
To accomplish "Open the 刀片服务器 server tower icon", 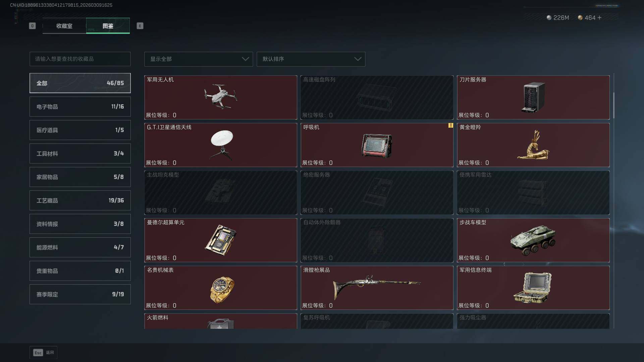I will click(x=533, y=97).
